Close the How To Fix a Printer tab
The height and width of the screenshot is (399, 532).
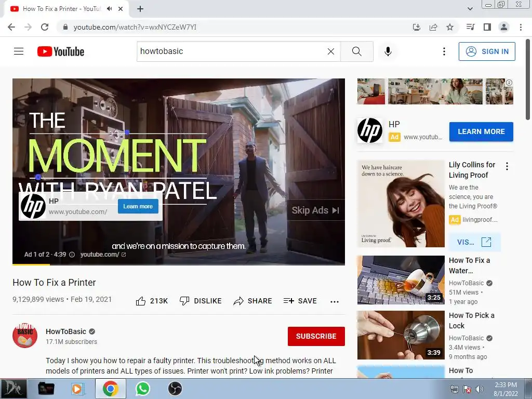(x=121, y=9)
